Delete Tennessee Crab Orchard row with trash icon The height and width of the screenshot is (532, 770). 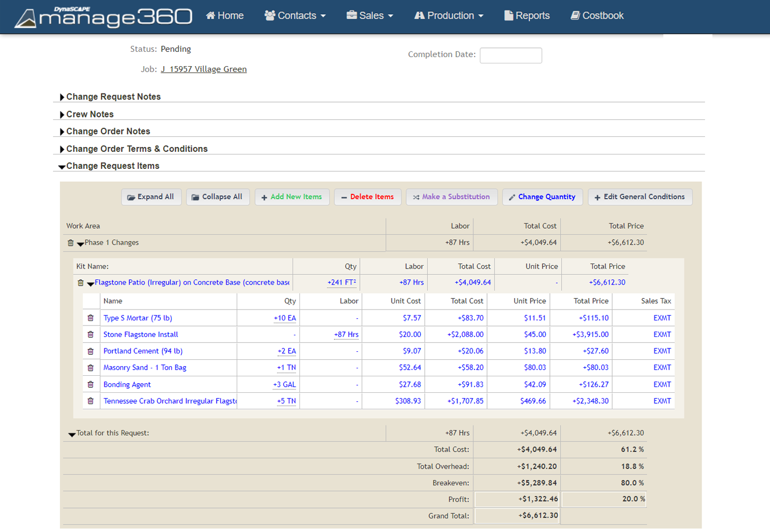coord(90,401)
